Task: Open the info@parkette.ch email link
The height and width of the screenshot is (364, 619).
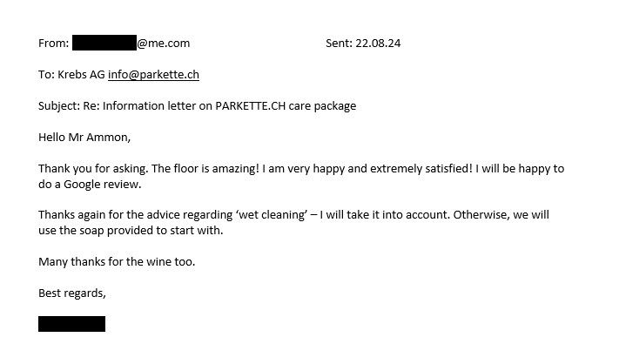Action: point(153,75)
